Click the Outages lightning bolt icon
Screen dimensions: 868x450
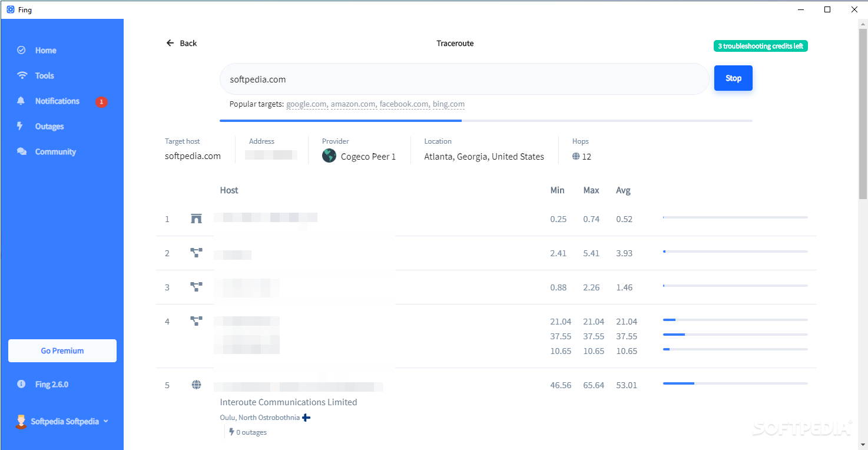tap(20, 126)
